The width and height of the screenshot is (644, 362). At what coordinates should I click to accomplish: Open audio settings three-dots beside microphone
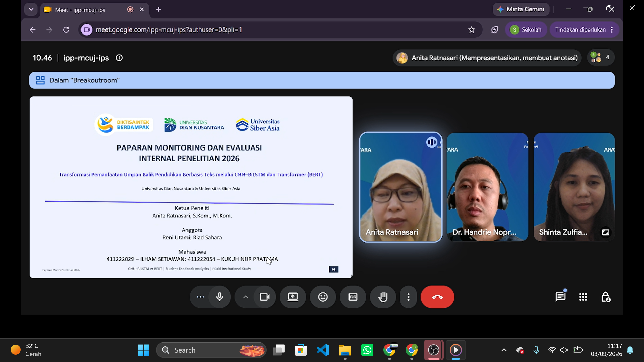point(200,297)
